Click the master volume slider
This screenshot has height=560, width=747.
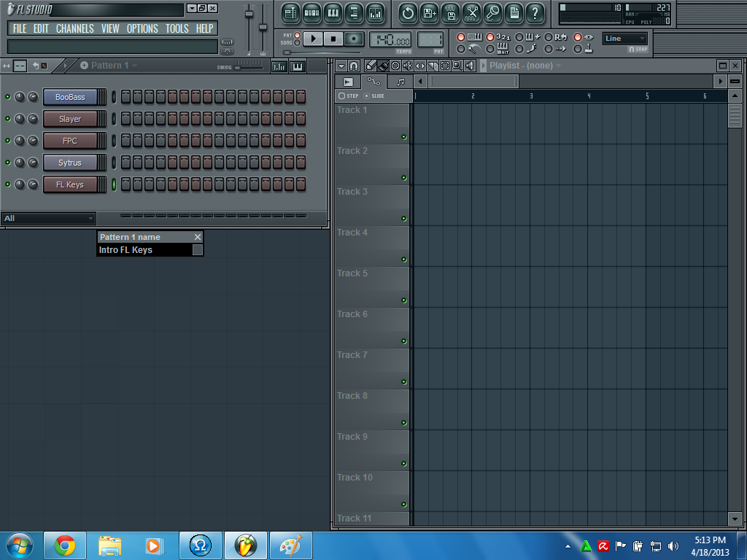pos(249,28)
